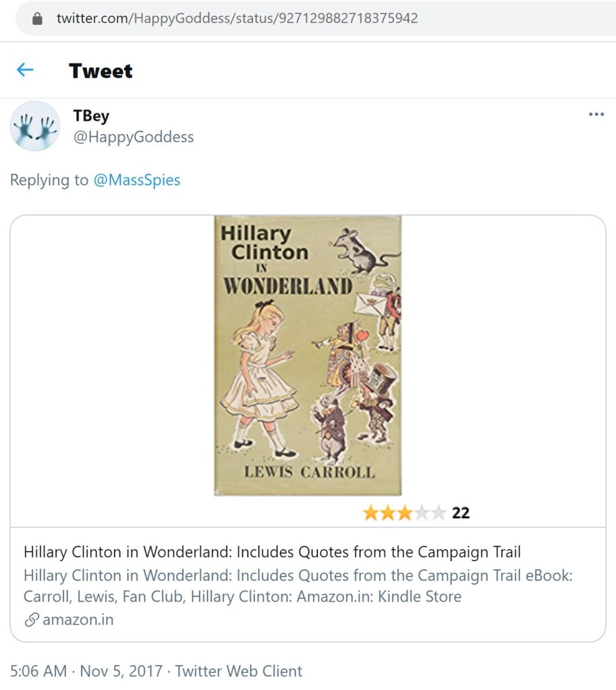Click the Tweet page heading

(x=101, y=70)
